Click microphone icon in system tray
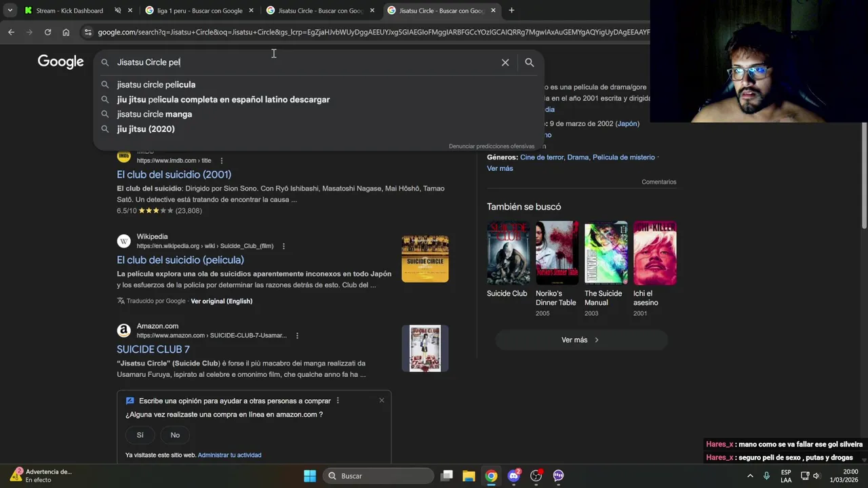This screenshot has height=488, width=868. pos(766,476)
